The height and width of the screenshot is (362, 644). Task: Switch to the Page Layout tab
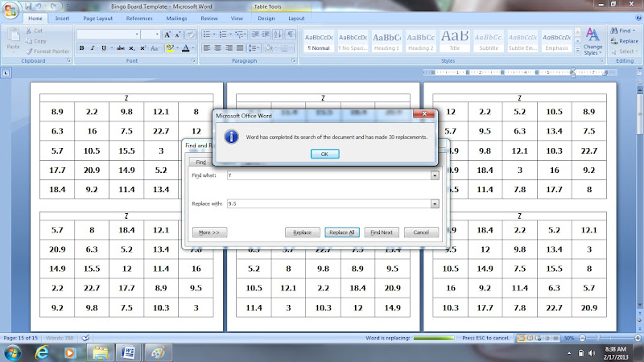(x=97, y=19)
